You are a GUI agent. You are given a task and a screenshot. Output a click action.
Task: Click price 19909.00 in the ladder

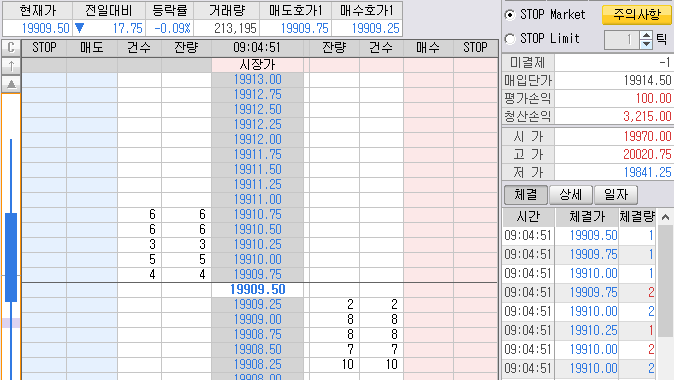[x=257, y=319]
